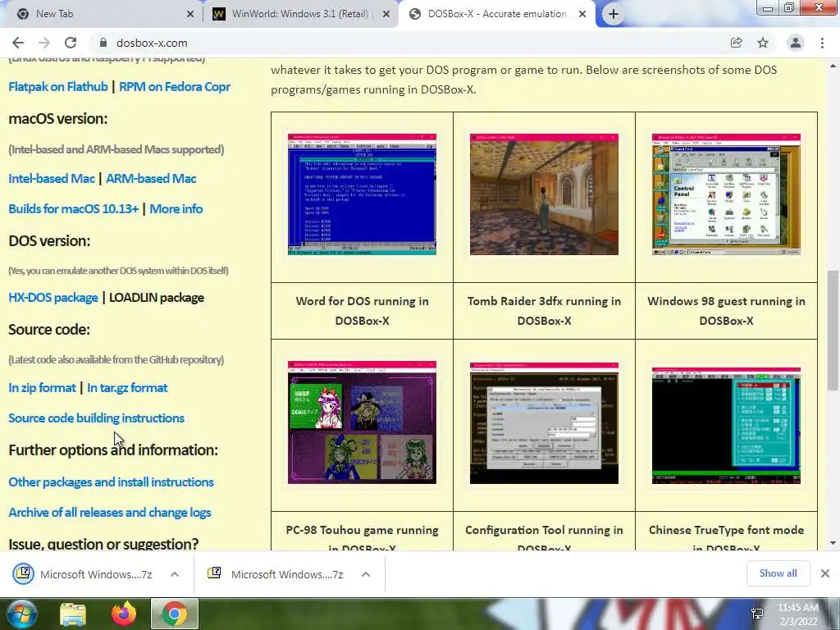Close the WinWorld Windows 3.1 tab

tap(386, 14)
